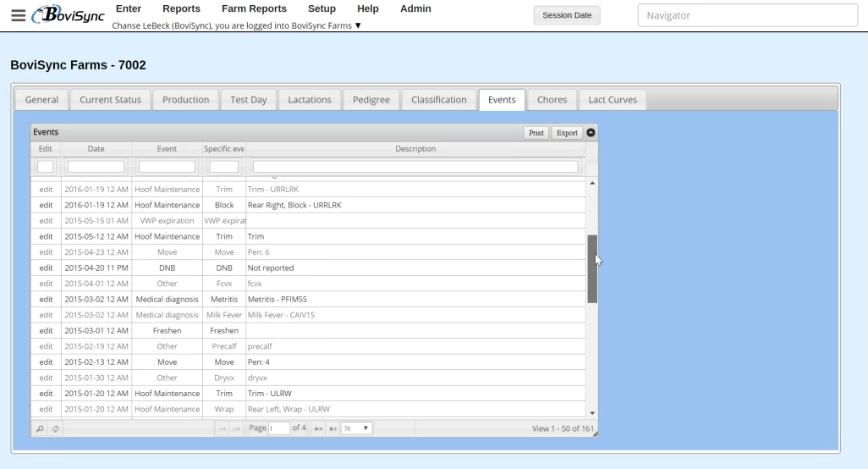Click the reload grid icon in the footer
The image size is (868, 469).
tap(56, 428)
